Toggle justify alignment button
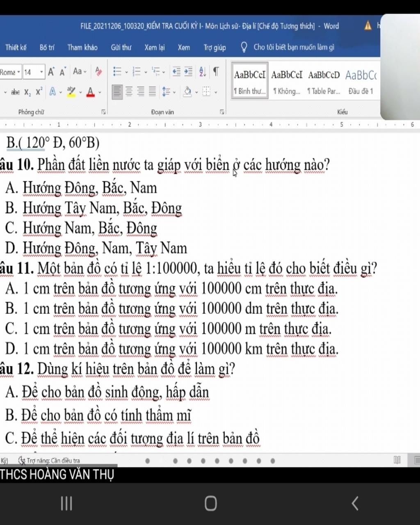 pyautogui.click(x=152, y=91)
